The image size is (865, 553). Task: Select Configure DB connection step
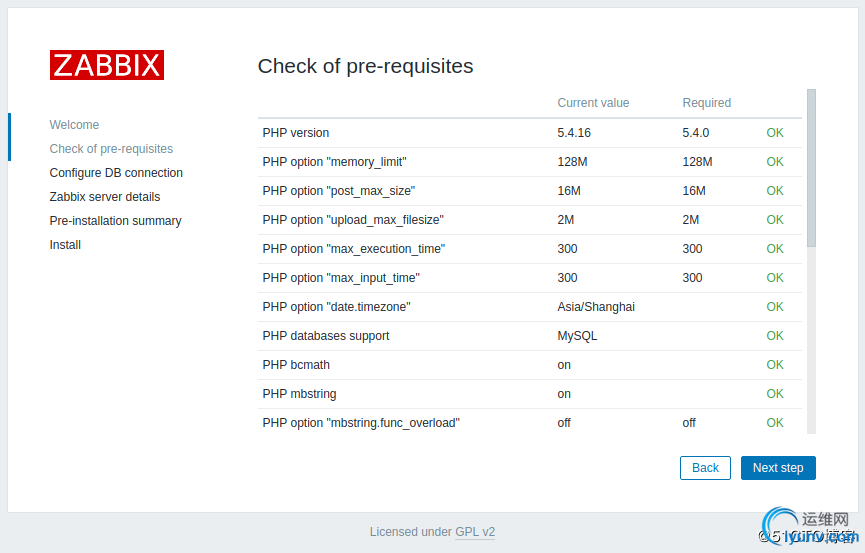click(x=116, y=173)
